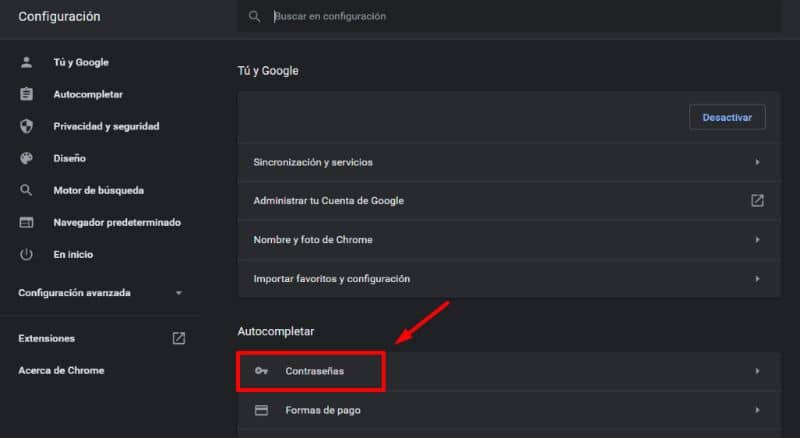
Task: Select Motor de búsqueda in sidebar
Action: pos(98,190)
